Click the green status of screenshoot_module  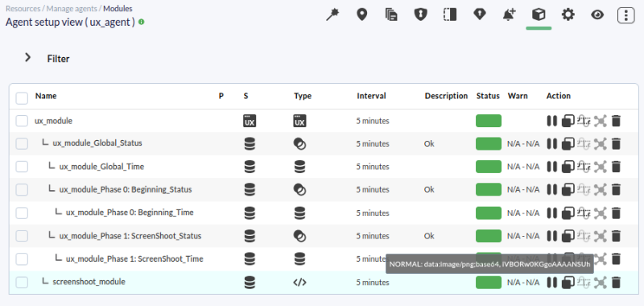(489, 282)
